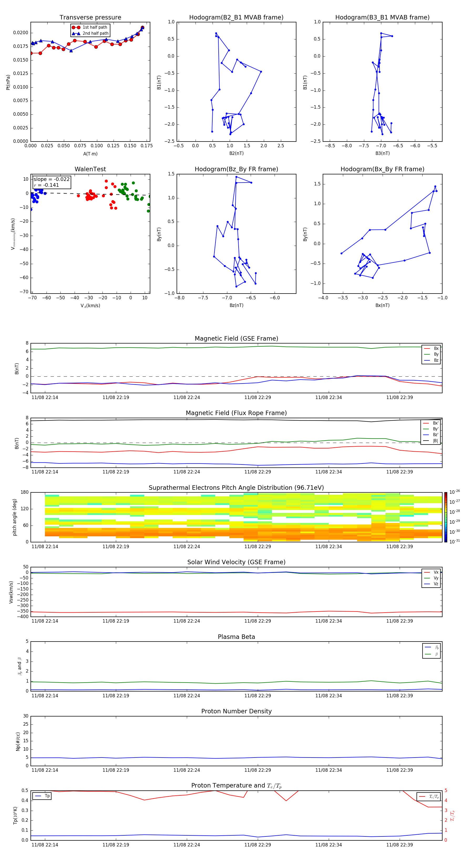Click the 'Magnetic Field (Flux Rope Frame)' title
This screenshot has width=473, height=868.
[236, 413]
